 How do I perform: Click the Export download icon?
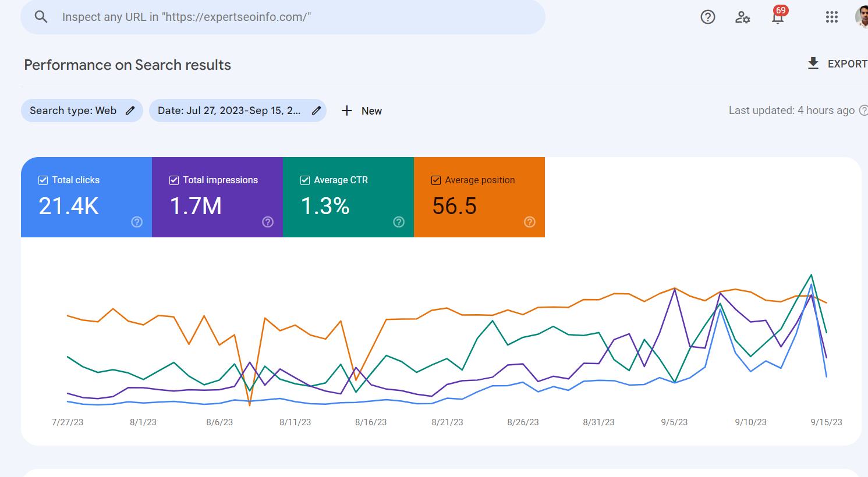tap(813, 63)
